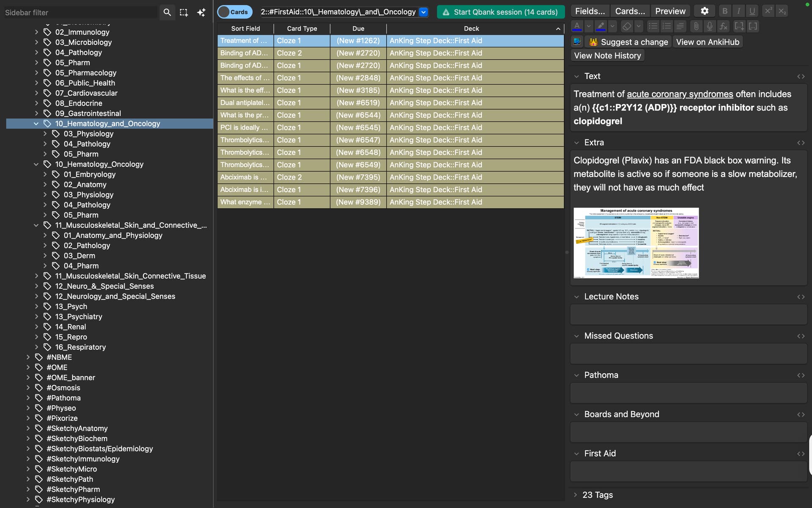Collapse the 10_Hematology_and_Oncology tag
812x508 pixels.
pos(36,124)
